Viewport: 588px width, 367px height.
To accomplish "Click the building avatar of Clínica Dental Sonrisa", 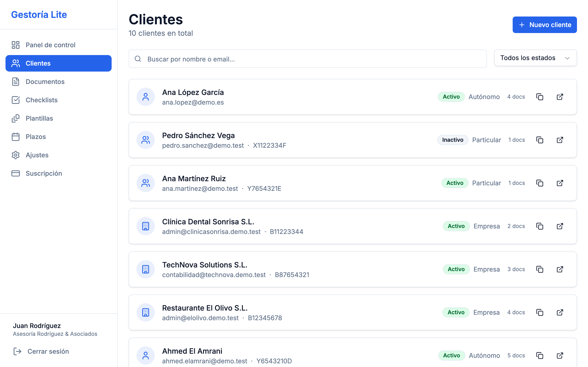I will (x=146, y=226).
